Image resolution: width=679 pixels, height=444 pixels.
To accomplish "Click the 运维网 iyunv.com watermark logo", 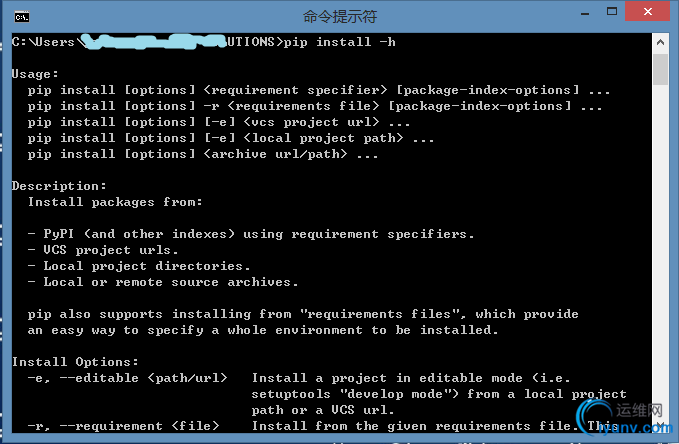I will tap(626, 418).
